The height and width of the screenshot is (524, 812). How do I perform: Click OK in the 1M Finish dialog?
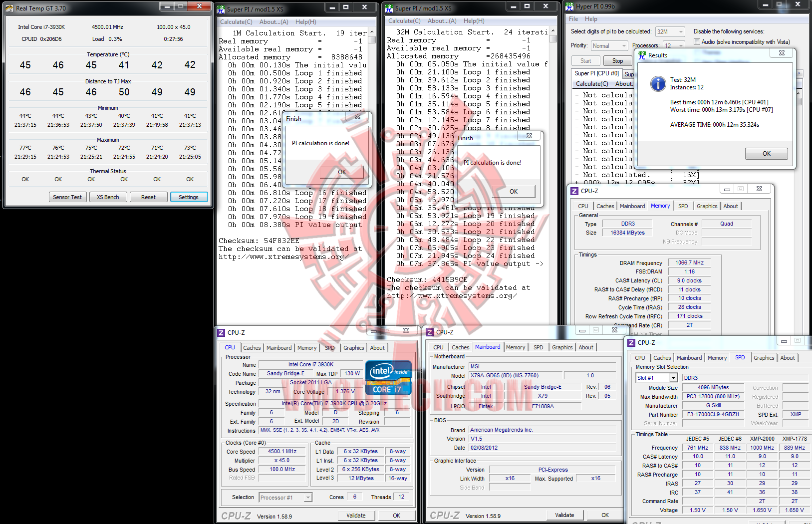[342, 172]
